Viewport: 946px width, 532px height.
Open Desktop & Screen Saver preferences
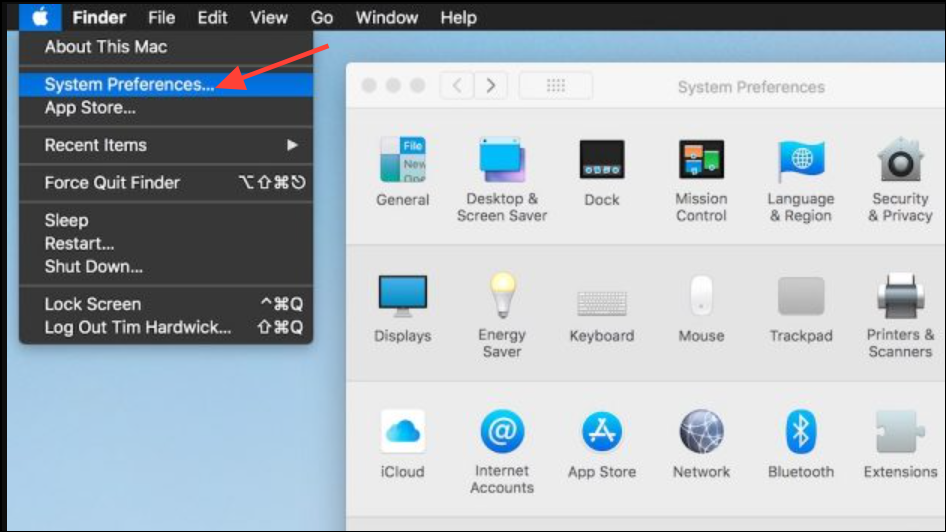[502, 180]
